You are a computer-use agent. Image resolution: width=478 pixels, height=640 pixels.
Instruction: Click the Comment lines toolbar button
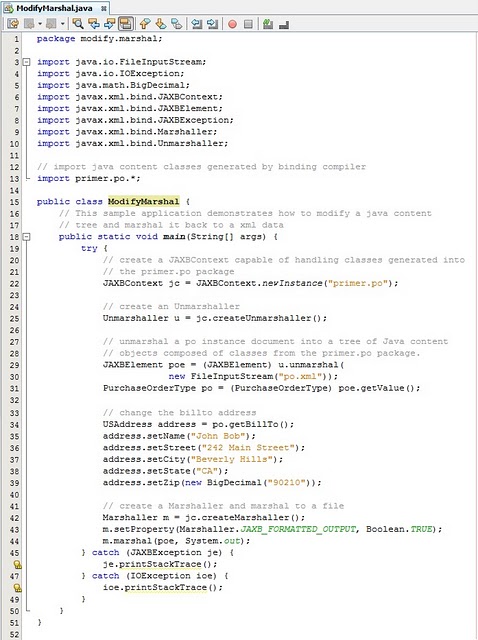coord(268,24)
